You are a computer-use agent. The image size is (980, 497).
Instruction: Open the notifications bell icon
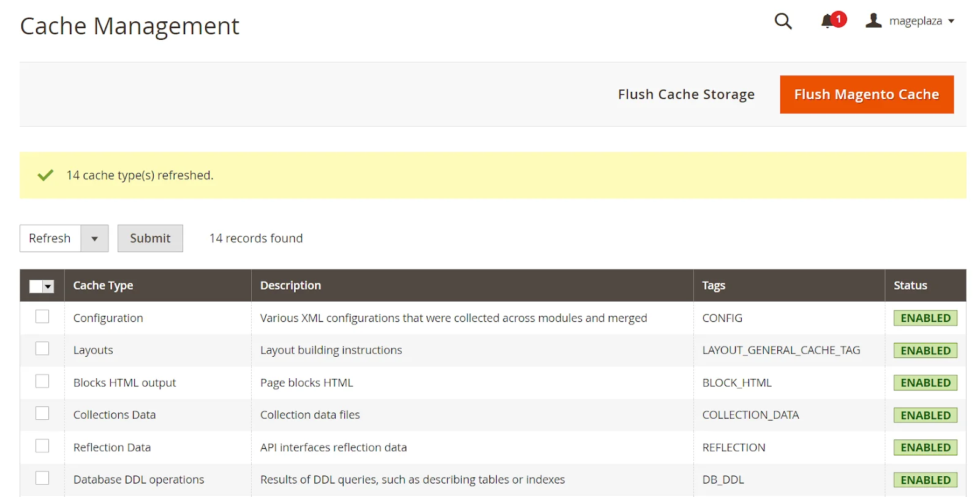[827, 21]
